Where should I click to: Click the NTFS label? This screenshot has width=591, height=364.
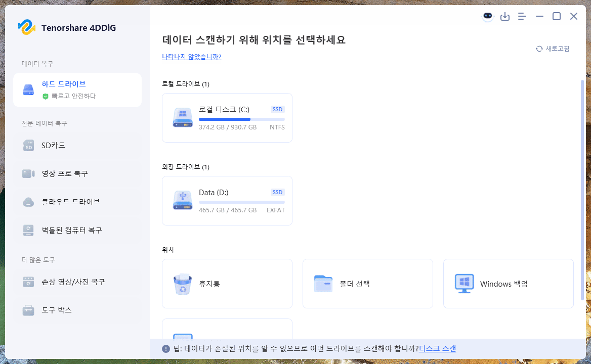[277, 127]
